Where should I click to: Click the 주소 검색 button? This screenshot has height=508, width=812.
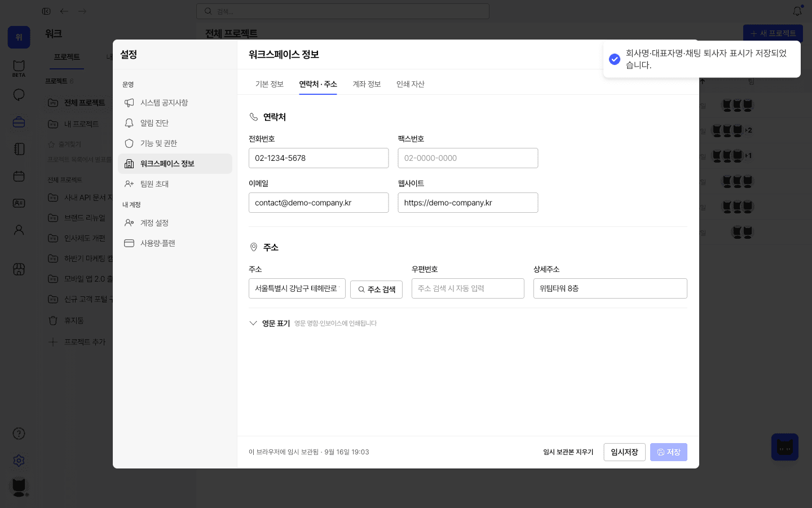376,290
